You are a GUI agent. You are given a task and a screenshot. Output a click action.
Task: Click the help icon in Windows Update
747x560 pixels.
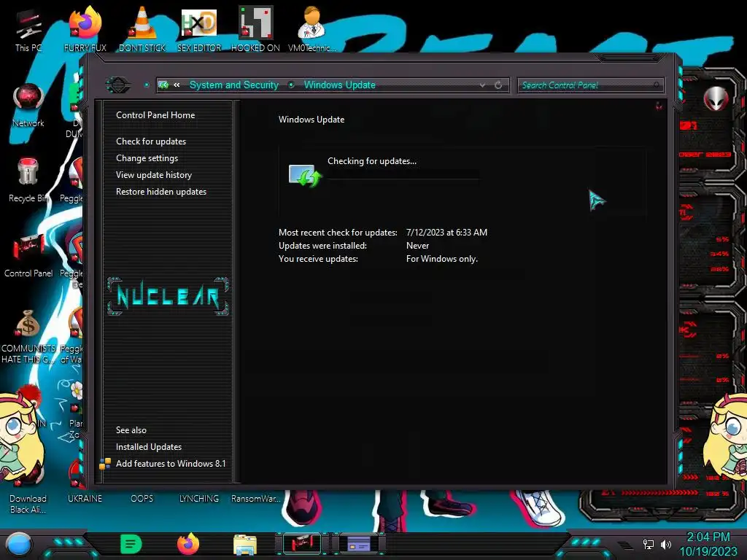659,105
